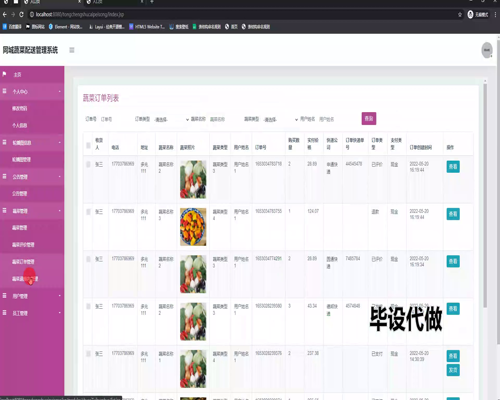Open the HTML5 Website bookmark
The height and width of the screenshot is (400, 500).
coord(147,27)
